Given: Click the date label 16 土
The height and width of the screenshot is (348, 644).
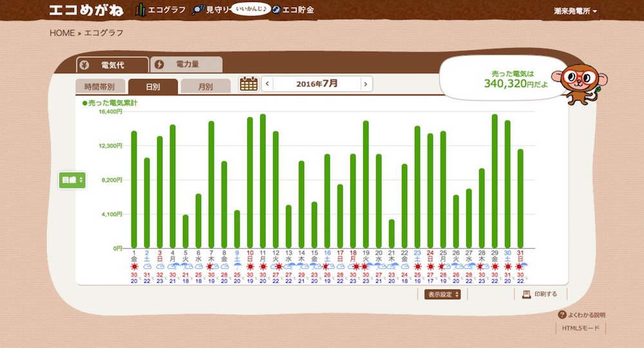Looking at the screenshot, I should (327, 256).
